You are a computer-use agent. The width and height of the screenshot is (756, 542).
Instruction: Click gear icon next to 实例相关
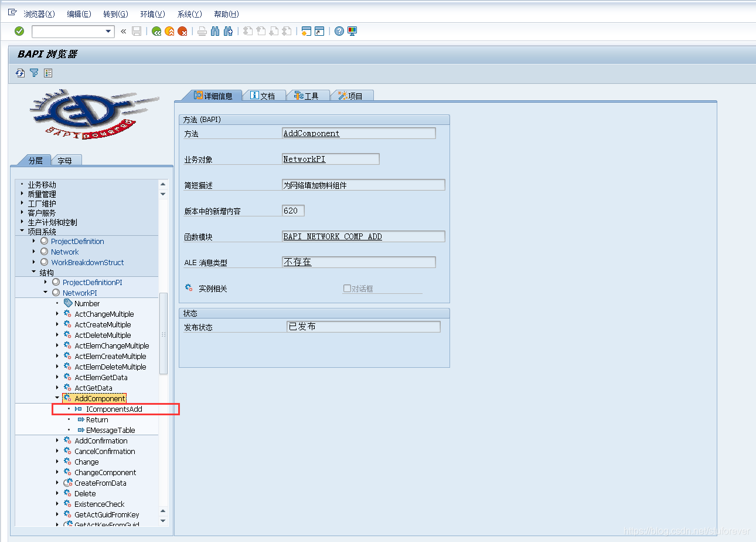tap(189, 288)
